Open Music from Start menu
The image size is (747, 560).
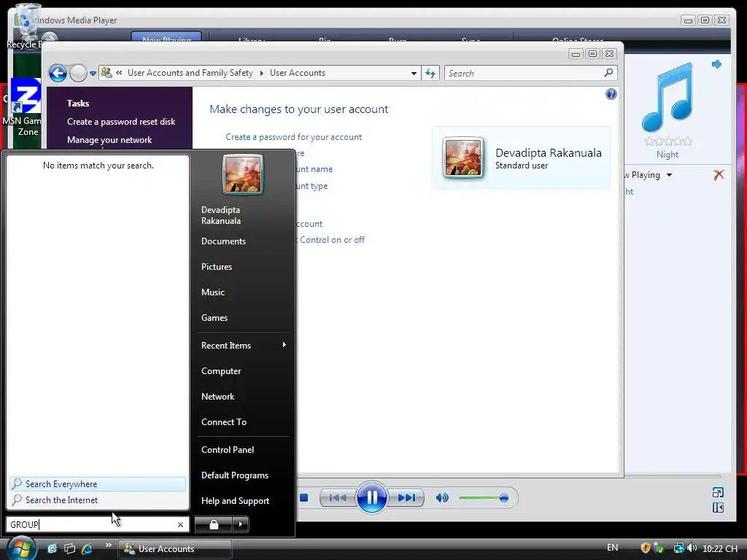[213, 292]
